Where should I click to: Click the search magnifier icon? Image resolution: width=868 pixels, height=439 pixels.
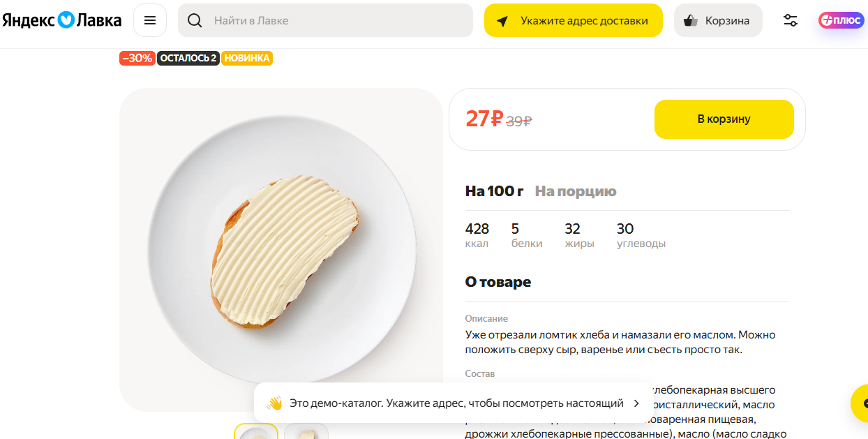click(195, 20)
